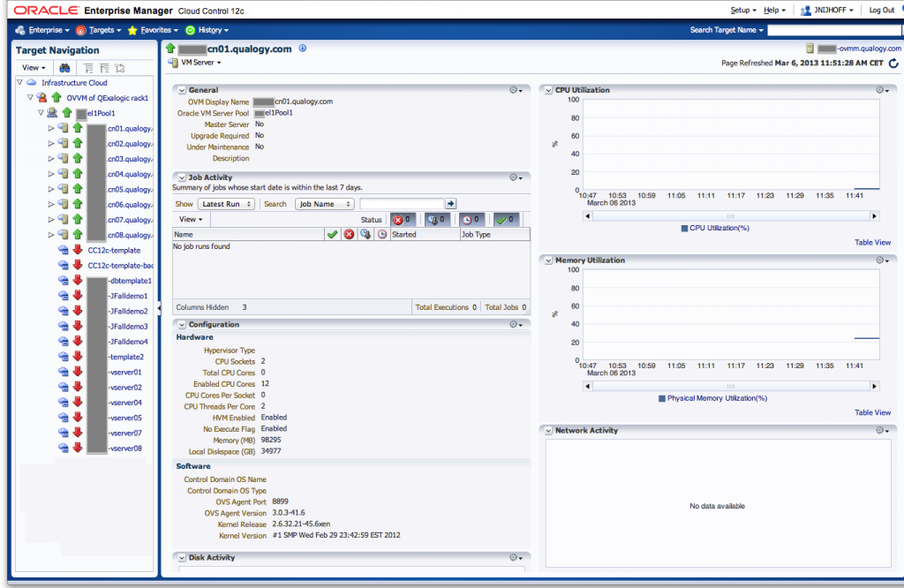The width and height of the screenshot is (904, 588).
Task: Toggle the problem jobs status filter
Action: pyautogui.click(x=403, y=220)
